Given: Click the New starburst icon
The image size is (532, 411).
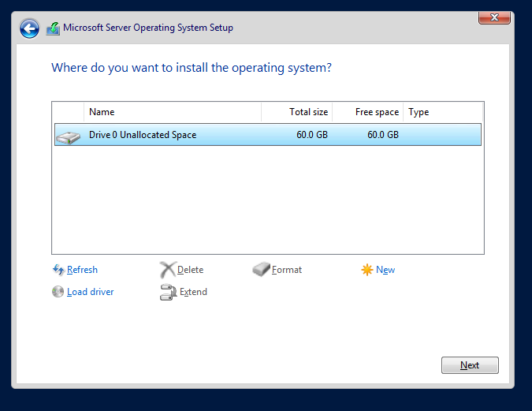Looking at the screenshot, I should pyautogui.click(x=366, y=270).
